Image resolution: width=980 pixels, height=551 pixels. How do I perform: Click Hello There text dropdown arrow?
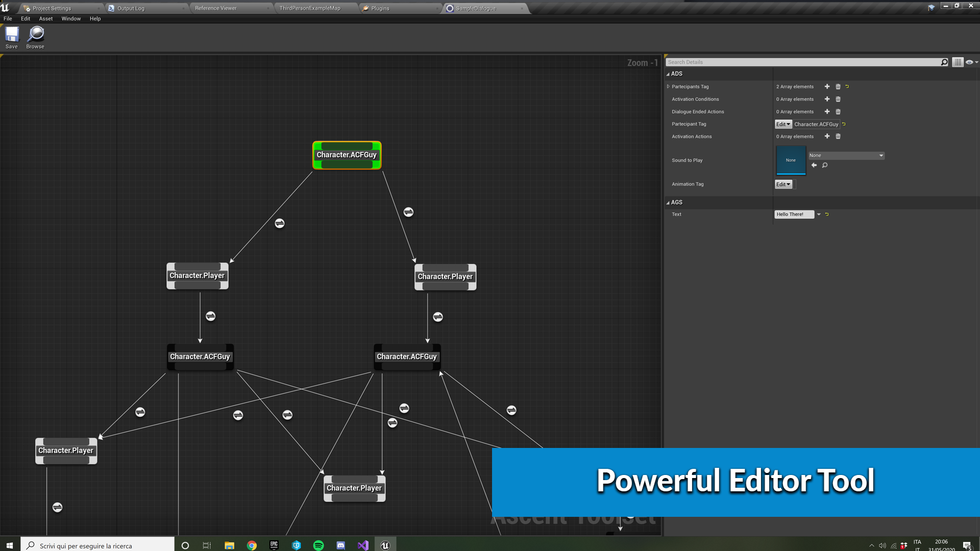pos(818,214)
